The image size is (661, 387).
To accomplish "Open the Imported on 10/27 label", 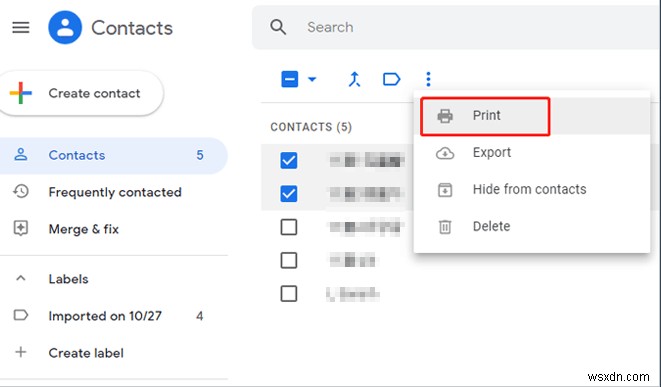I will coord(113,316).
